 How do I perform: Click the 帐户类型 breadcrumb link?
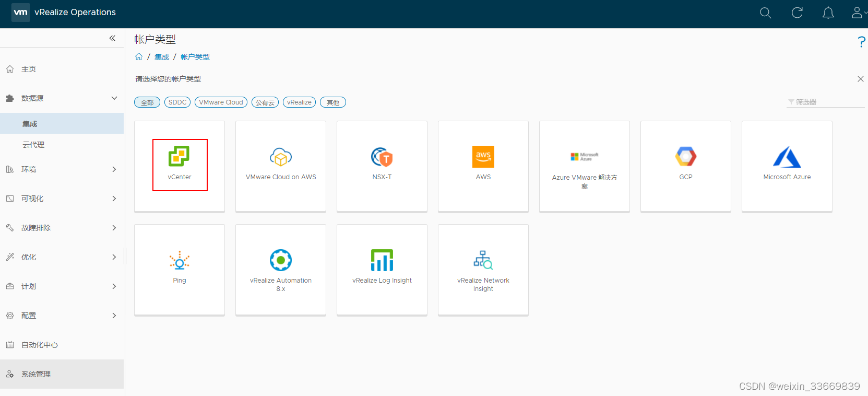(195, 57)
